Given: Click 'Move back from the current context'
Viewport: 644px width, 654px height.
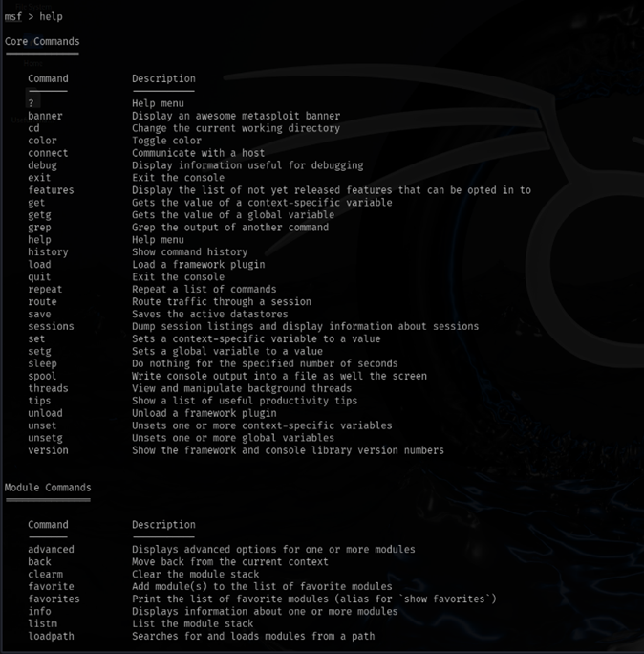Looking at the screenshot, I should point(230,562).
